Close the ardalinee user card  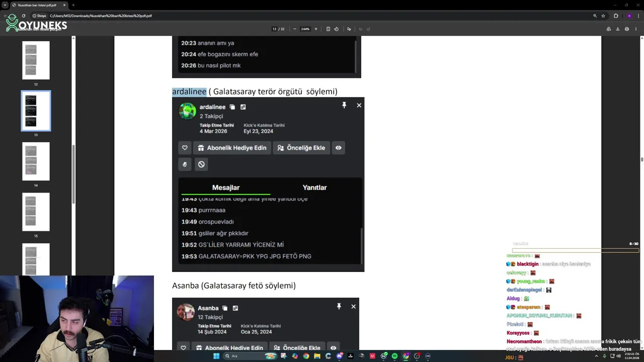pyautogui.click(x=359, y=105)
